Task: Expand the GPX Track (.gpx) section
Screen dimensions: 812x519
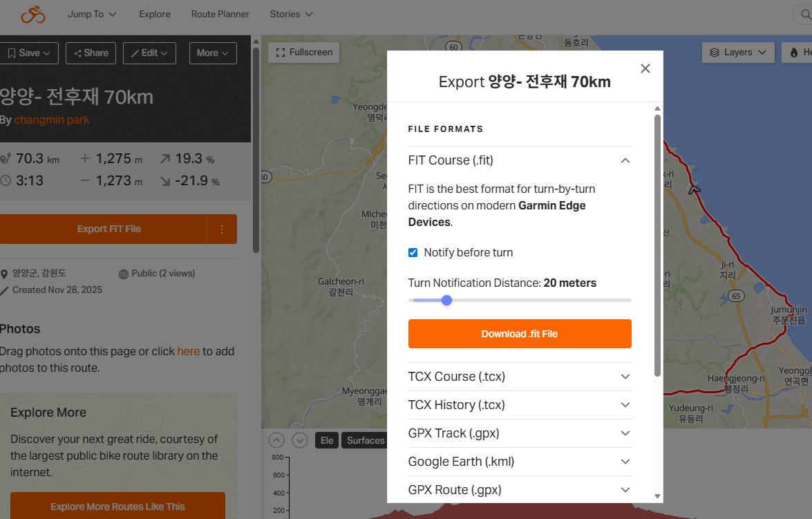Action: pyautogui.click(x=519, y=433)
